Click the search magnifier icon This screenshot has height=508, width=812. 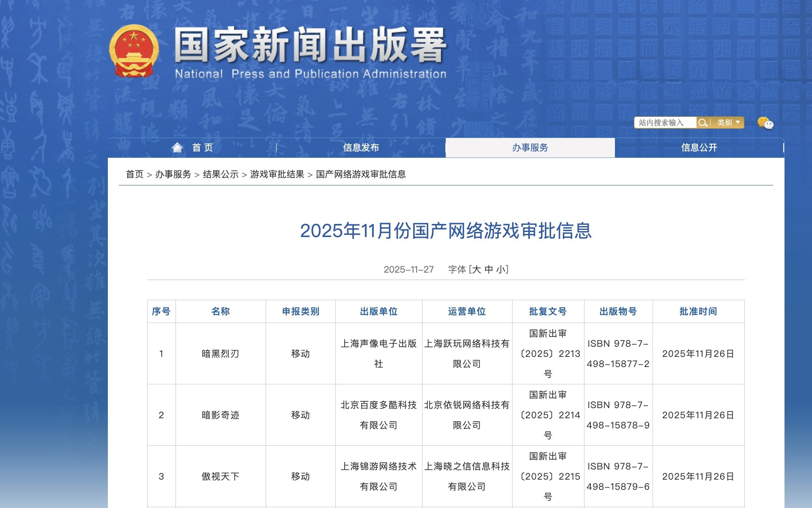(x=703, y=122)
